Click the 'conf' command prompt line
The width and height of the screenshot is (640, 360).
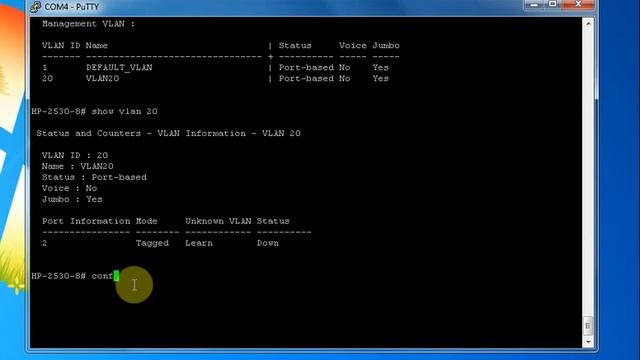pyautogui.click(x=75, y=276)
